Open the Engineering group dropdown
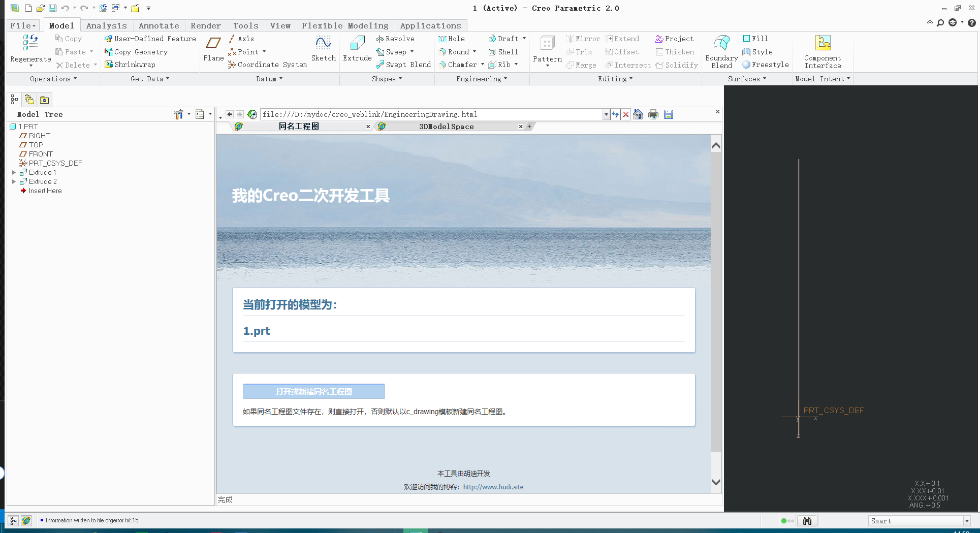Image resolution: width=980 pixels, height=533 pixels. [482, 79]
